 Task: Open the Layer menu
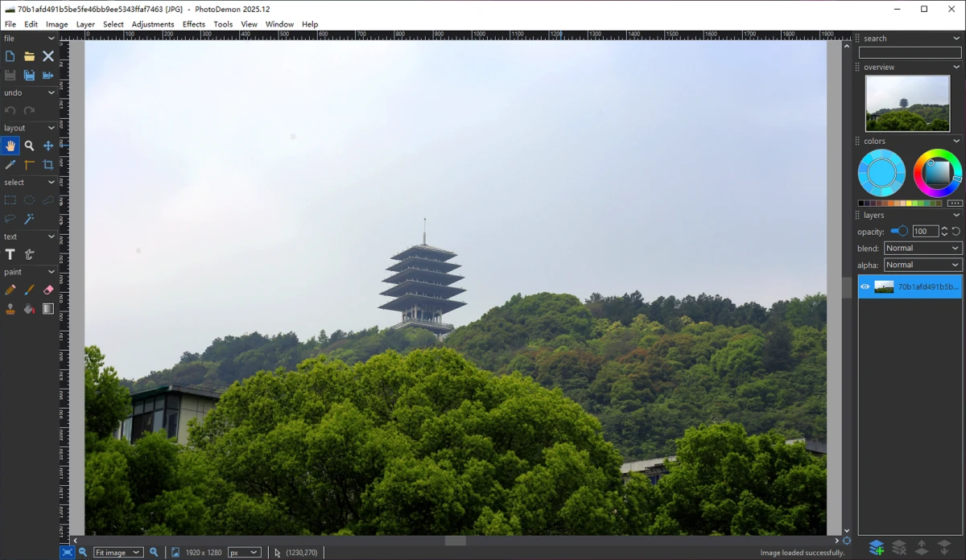pos(85,24)
